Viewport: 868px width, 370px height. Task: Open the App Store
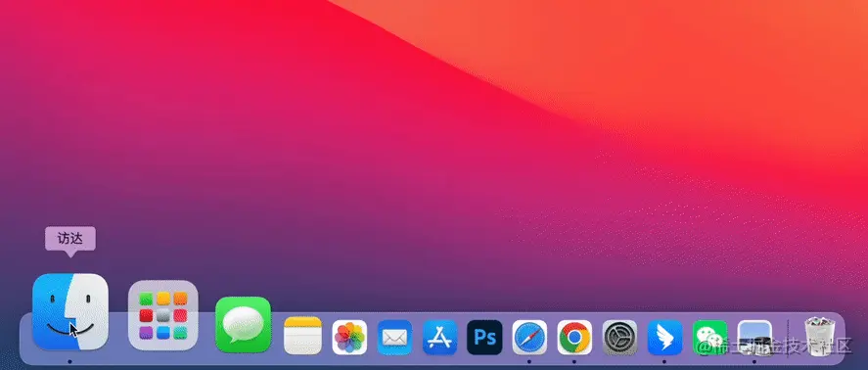(x=439, y=338)
